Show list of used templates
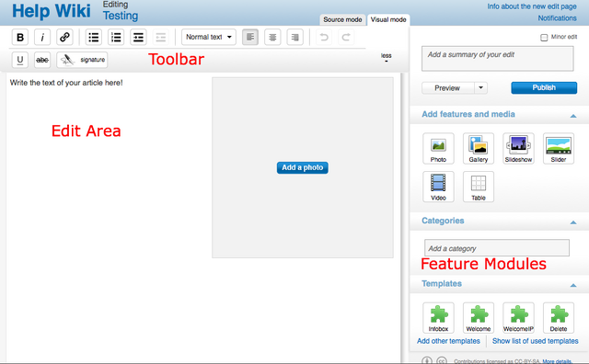 pyautogui.click(x=536, y=341)
